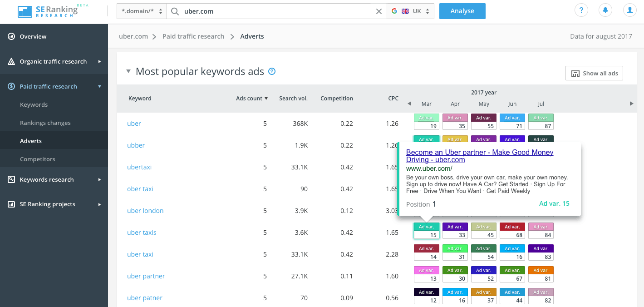
Task: Open the keyword link ubertaxi
Action: tap(139, 167)
